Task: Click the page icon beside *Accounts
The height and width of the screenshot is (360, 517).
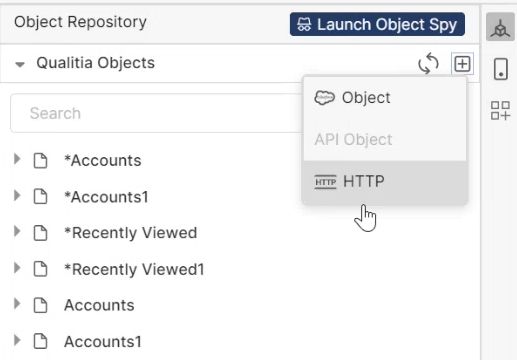Action: [40, 161]
